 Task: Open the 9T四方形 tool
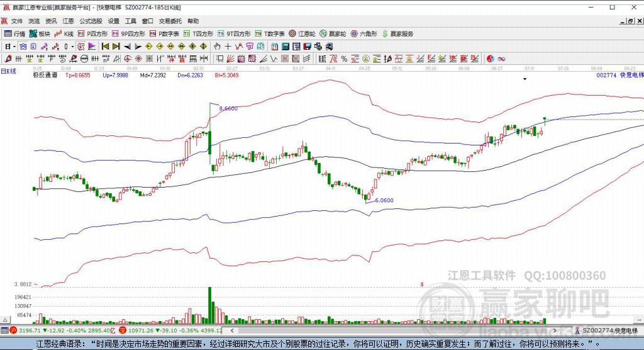[x=234, y=34]
